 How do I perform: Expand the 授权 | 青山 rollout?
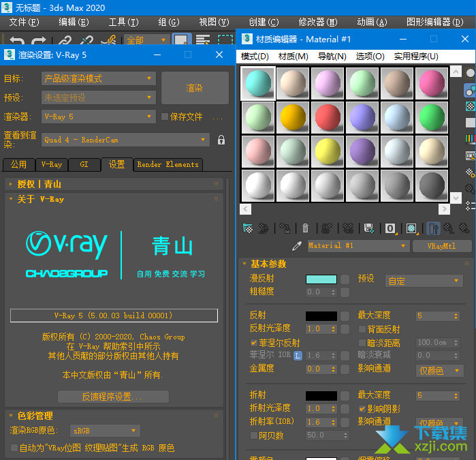[114, 184]
